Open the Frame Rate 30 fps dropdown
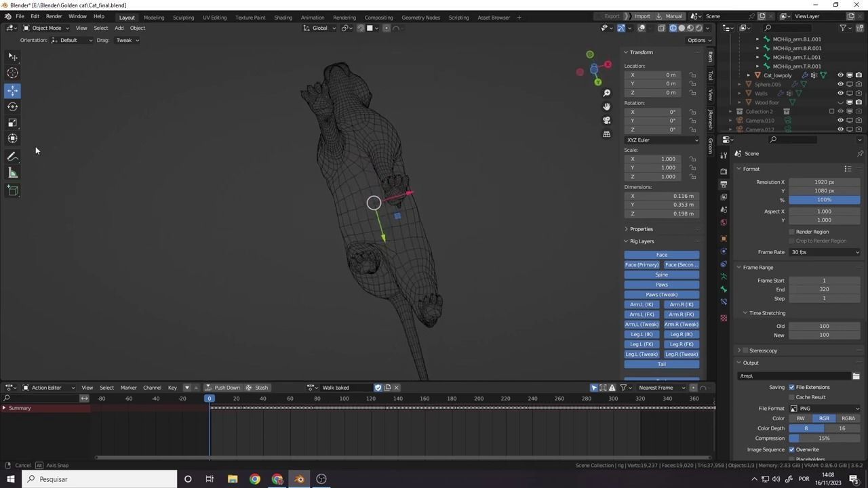The image size is (868, 488). [825, 252]
